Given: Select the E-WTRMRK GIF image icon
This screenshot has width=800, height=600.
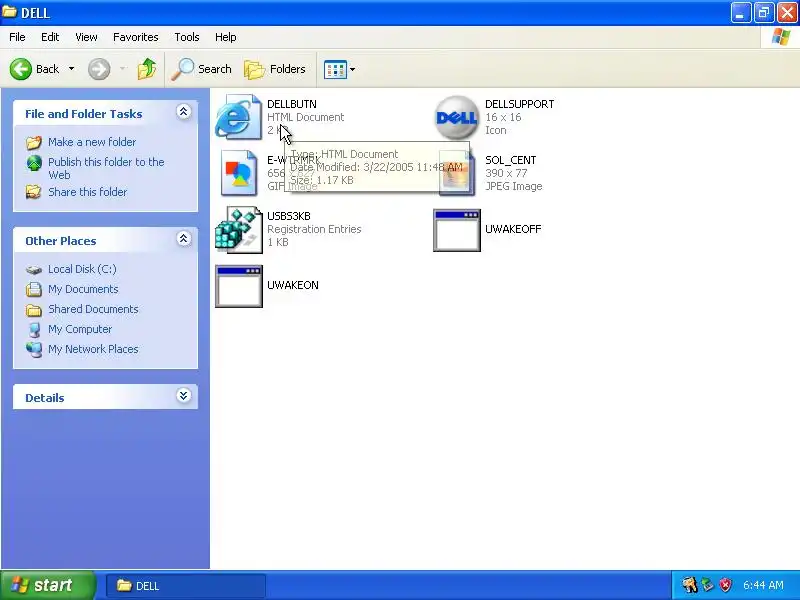Looking at the screenshot, I should point(238,173).
